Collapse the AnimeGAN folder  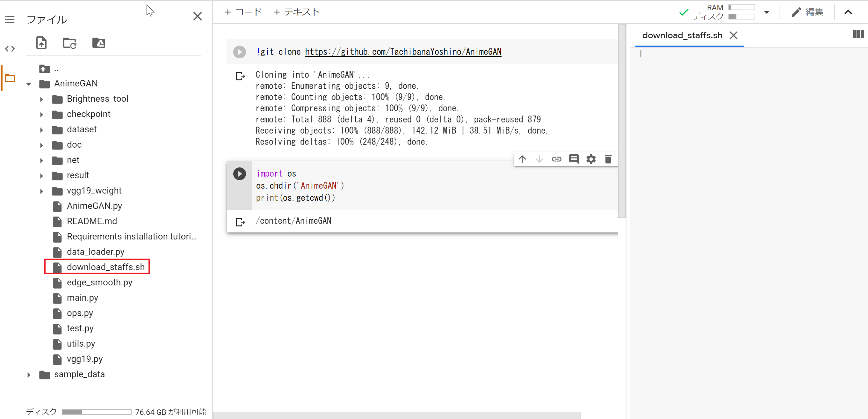[29, 84]
